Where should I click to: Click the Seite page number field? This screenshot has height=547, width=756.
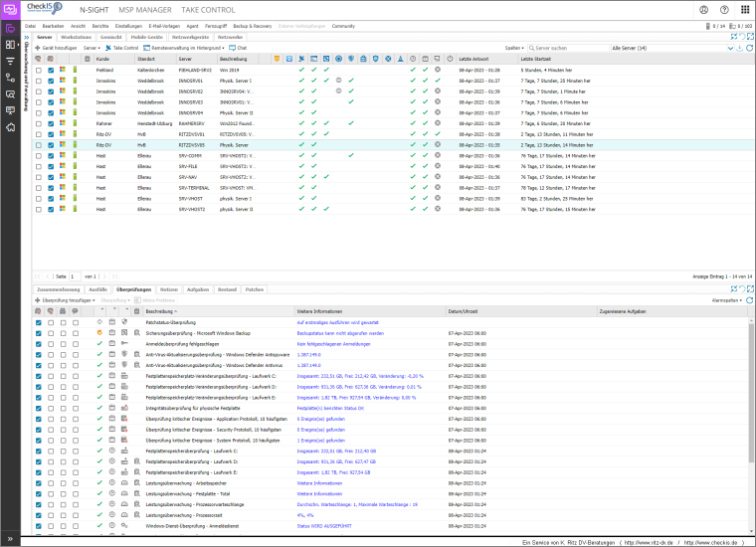coord(75,276)
